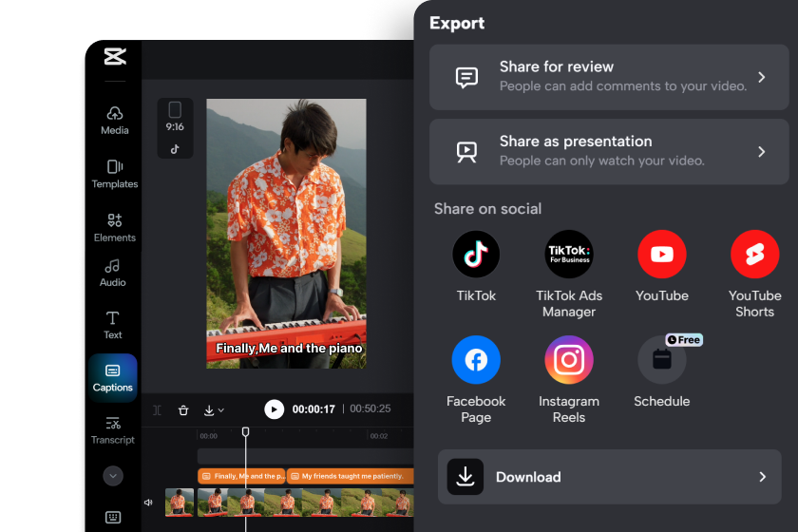The width and height of the screenshot is (798, 532).
Task: Open the Transcript panel
Action: (x=112, y=430)
